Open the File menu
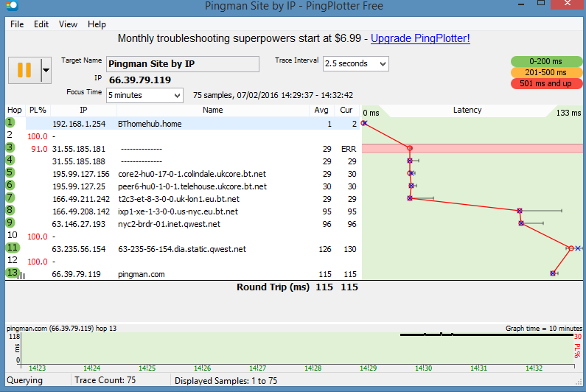586x392 pixels. click(x=17, y=24)
